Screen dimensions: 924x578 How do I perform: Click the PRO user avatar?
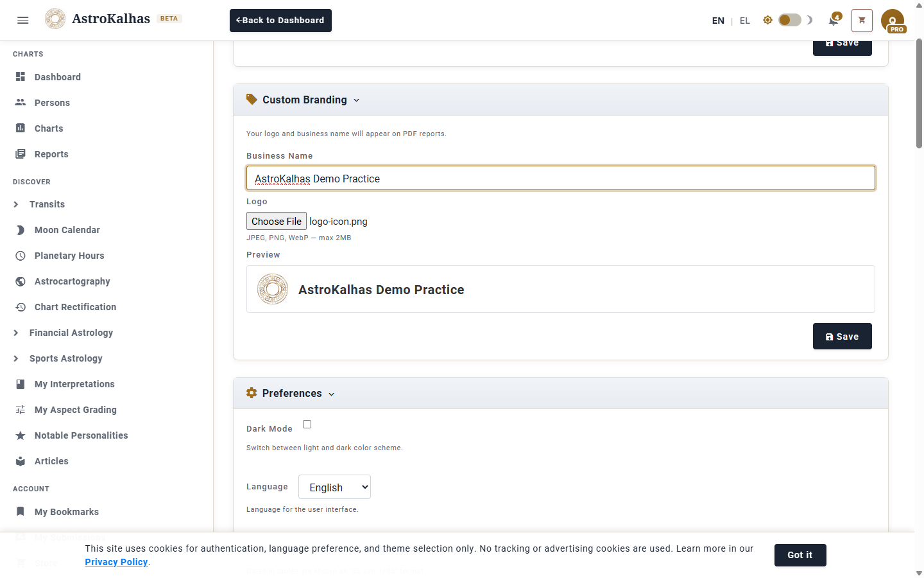(x=893, y=21)
